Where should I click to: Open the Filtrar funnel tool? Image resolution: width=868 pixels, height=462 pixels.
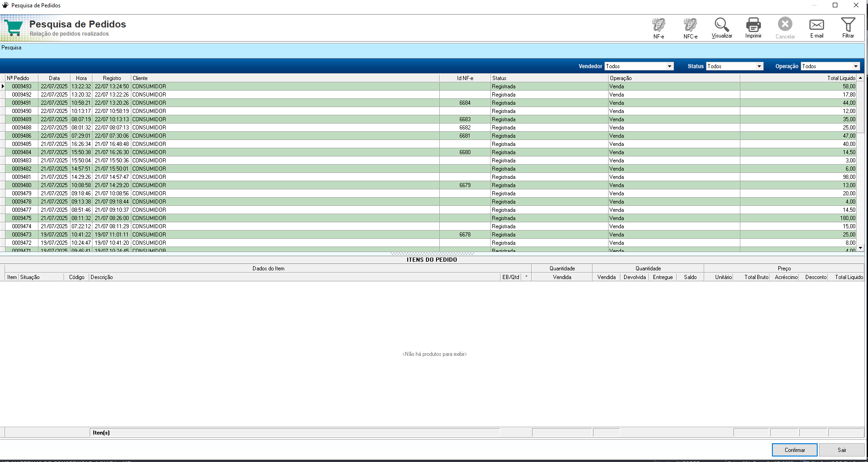click(x=848, y=28)
